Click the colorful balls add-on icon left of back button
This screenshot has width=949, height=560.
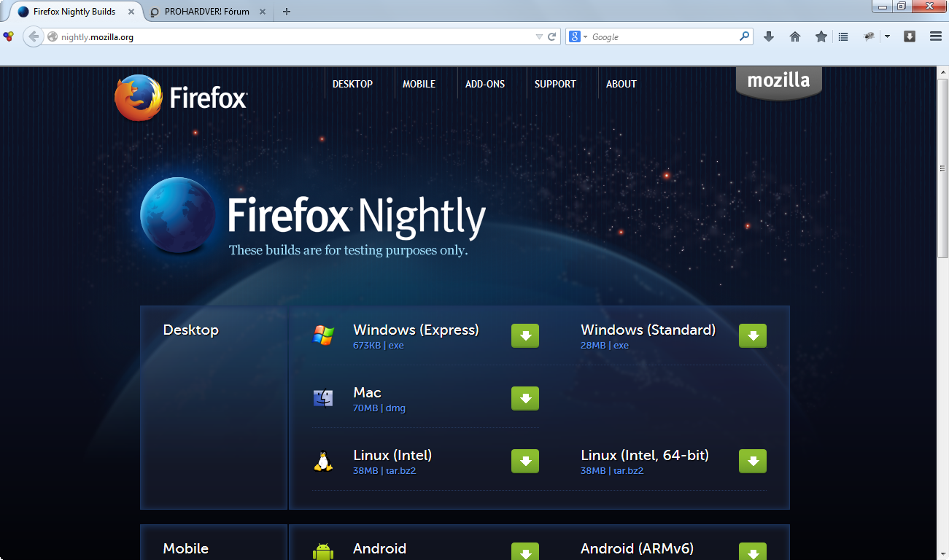8,36
